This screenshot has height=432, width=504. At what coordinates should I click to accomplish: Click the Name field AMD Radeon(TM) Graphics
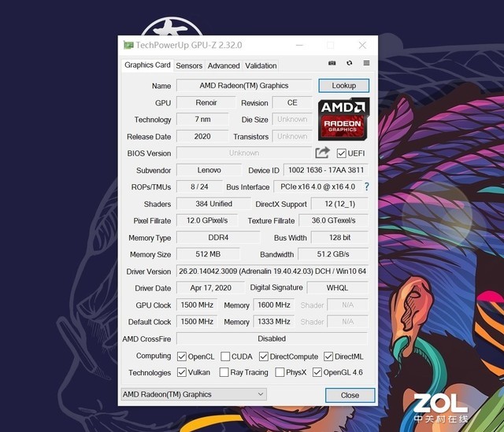[244, 86]
